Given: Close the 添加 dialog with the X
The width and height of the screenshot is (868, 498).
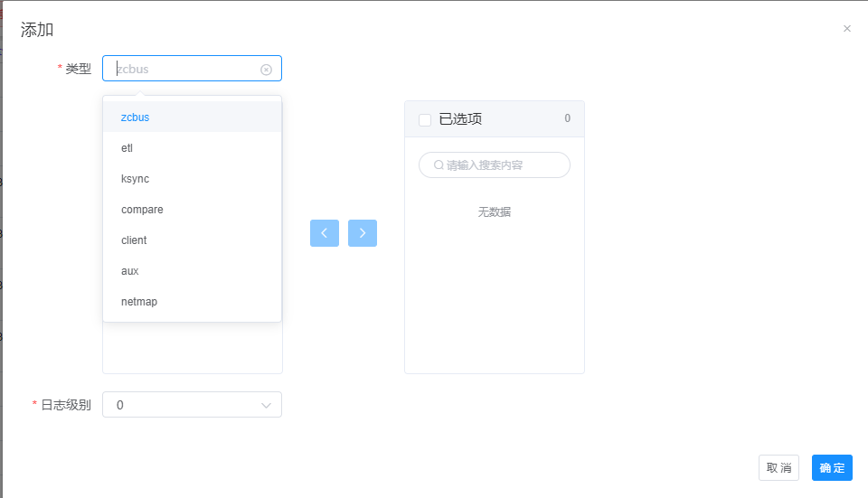Looking at the screenshot, I should tap(846, 29).
